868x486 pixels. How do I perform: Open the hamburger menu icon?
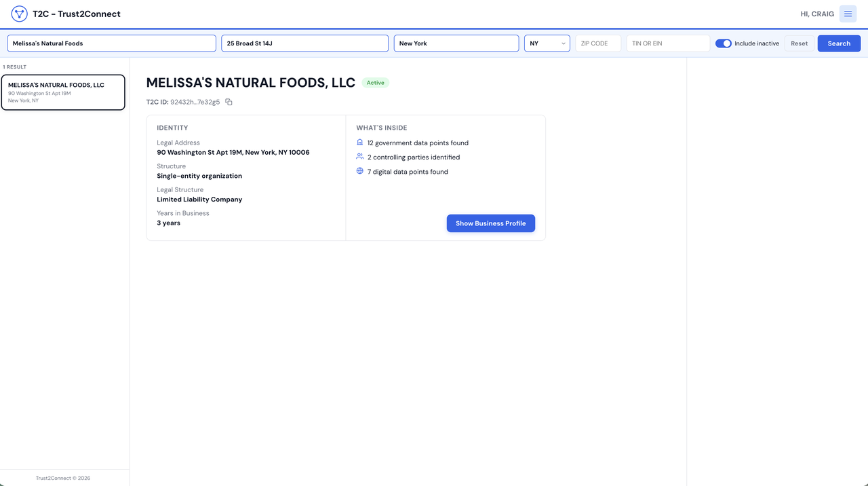point(848,14)
